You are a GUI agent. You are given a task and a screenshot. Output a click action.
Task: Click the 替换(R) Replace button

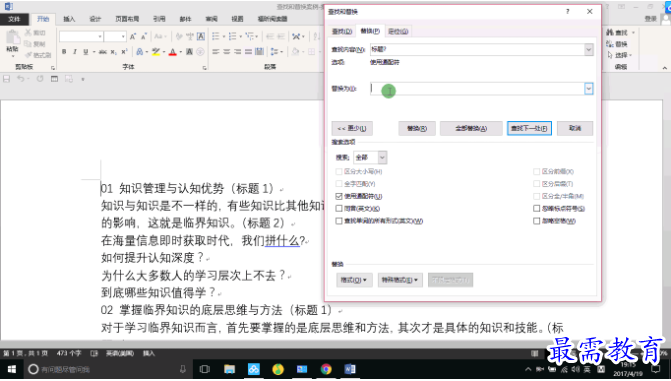(x=417, y=128)
